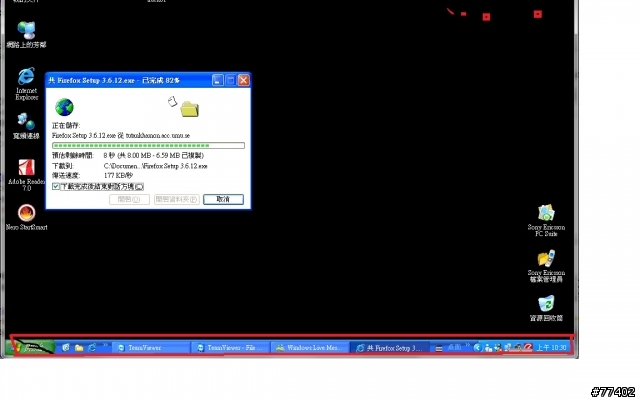Screen dimensions: 640x400
Task: Expand the quick launch overflow chevron
Action: [105, 345]
